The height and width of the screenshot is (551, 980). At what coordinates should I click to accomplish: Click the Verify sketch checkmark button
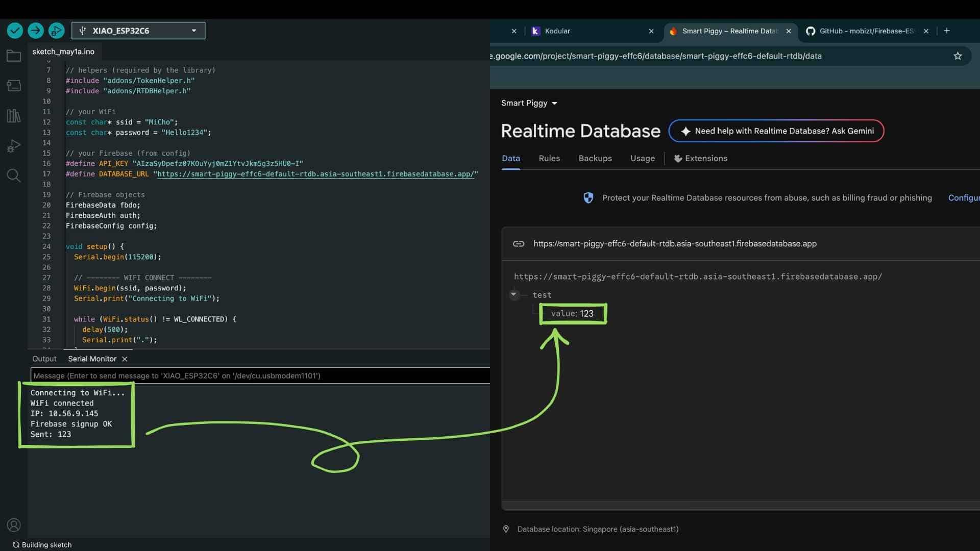15,31
